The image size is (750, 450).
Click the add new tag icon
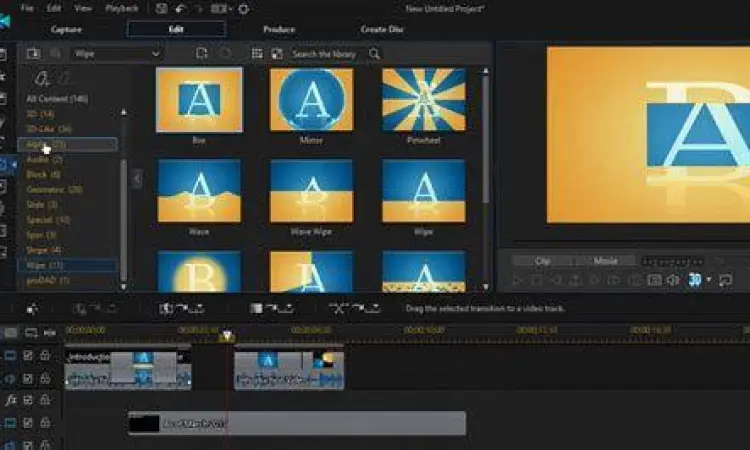(42, 78)
